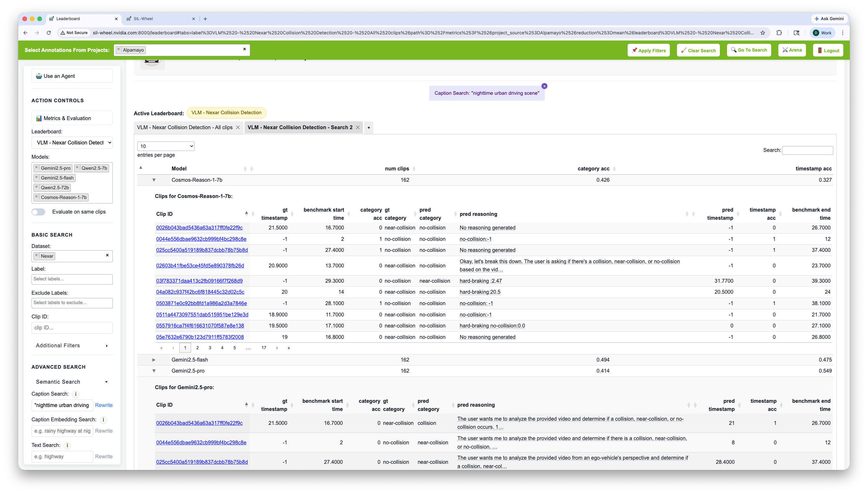Image resolution: width=868 pixels, height=494 pixels.
Task: Open the Work profile menu
Action: pos(822,33)
